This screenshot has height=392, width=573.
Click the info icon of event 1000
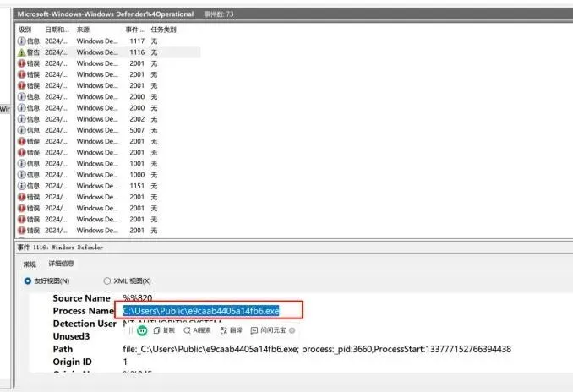click(x=22, y=175)
